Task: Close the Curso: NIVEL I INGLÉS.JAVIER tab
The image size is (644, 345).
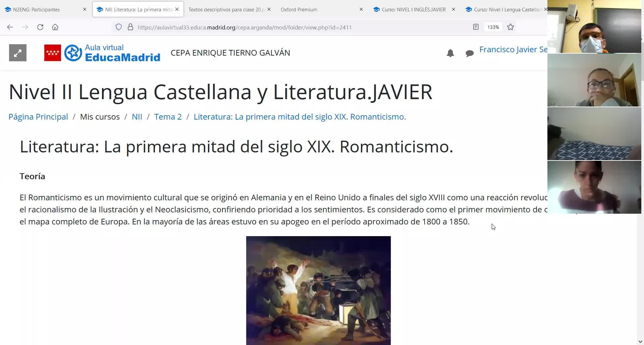Action: [x=453, y=9]
